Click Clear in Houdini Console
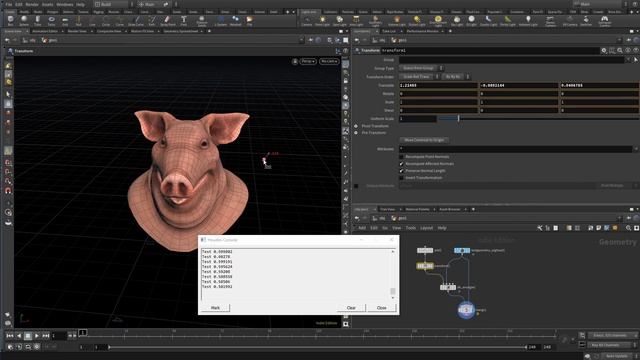The width and height of the screenshot is (640, 360). pos(351,308)
